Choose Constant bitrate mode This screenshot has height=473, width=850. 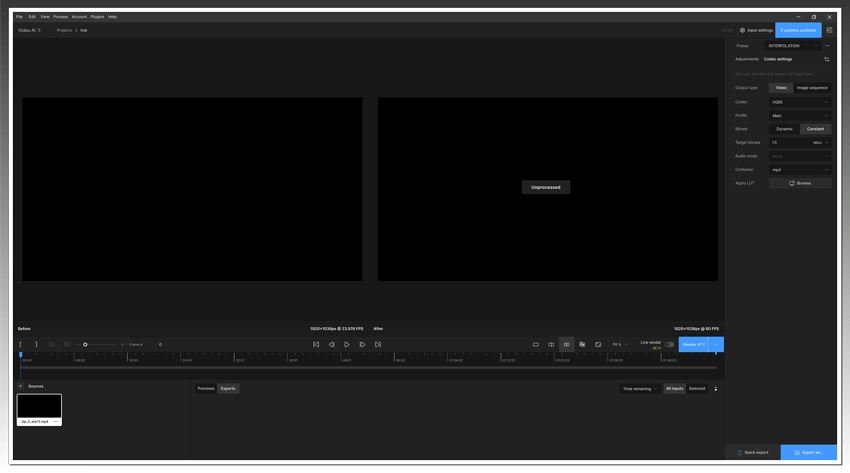tap(815, 129)
